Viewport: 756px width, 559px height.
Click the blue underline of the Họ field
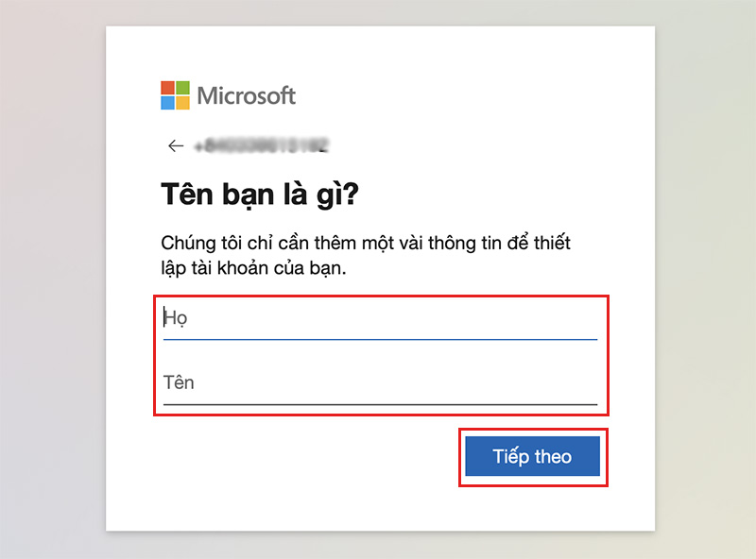380,339
